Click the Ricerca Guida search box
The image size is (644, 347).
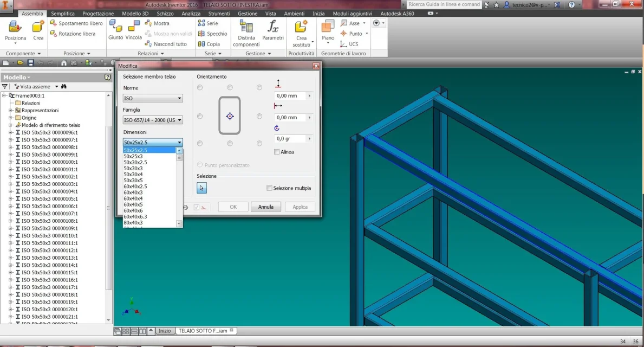point(444,4)
